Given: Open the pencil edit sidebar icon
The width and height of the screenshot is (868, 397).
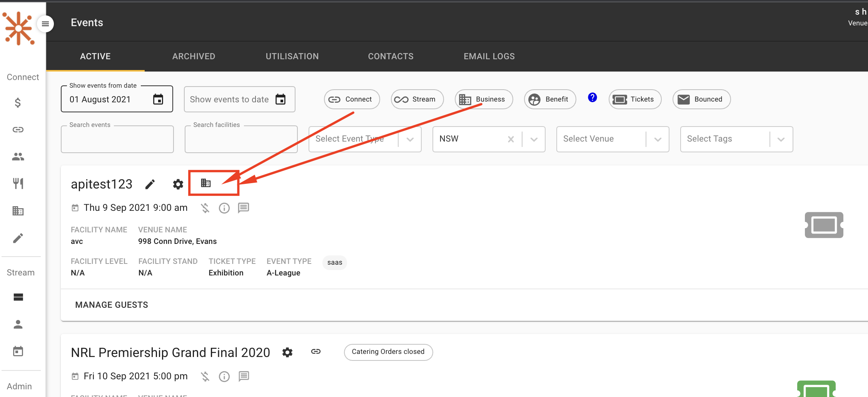Looking at the screenshot, I should click(18, 238).
